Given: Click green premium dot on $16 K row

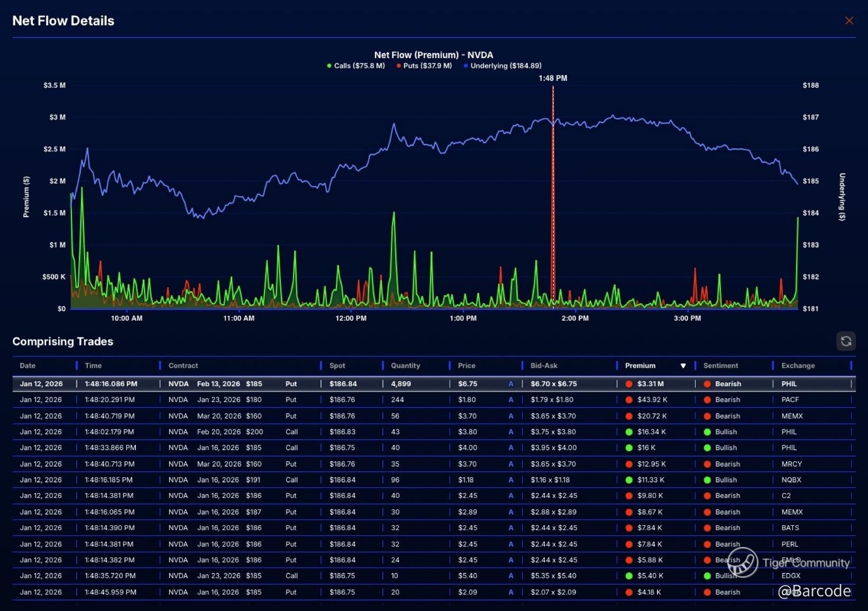Looking at the screenshot, I should (x=629, y=448).
